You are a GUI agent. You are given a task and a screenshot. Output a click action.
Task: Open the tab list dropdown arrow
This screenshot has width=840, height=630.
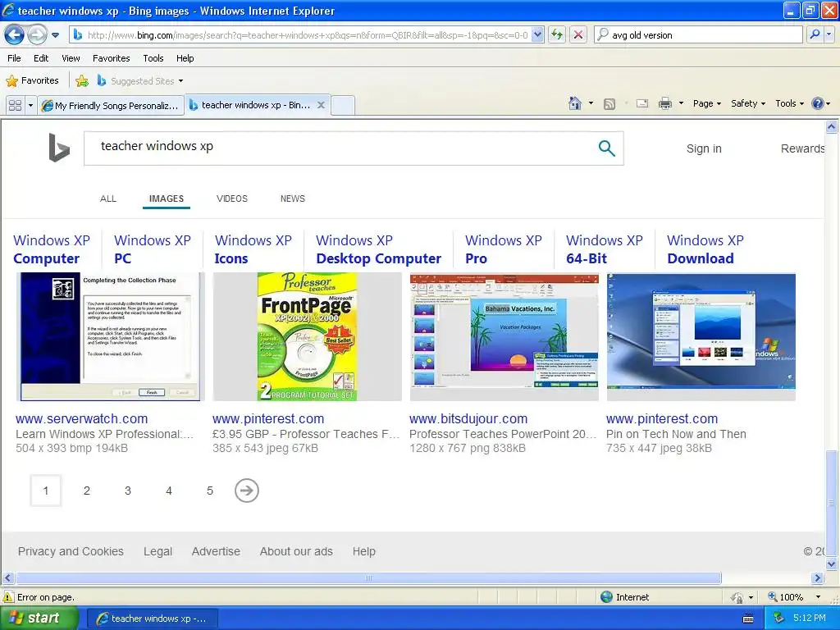30,106
